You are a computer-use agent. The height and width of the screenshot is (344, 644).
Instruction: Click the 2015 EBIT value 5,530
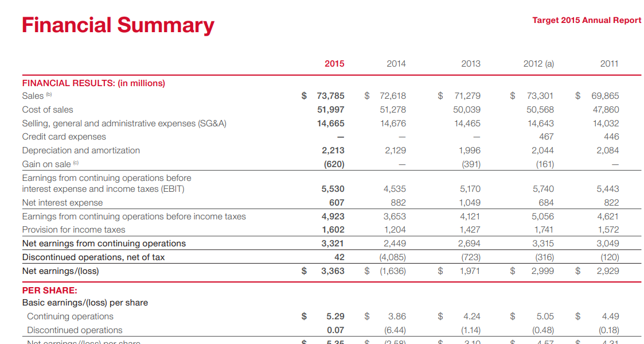tap(333, 189)
